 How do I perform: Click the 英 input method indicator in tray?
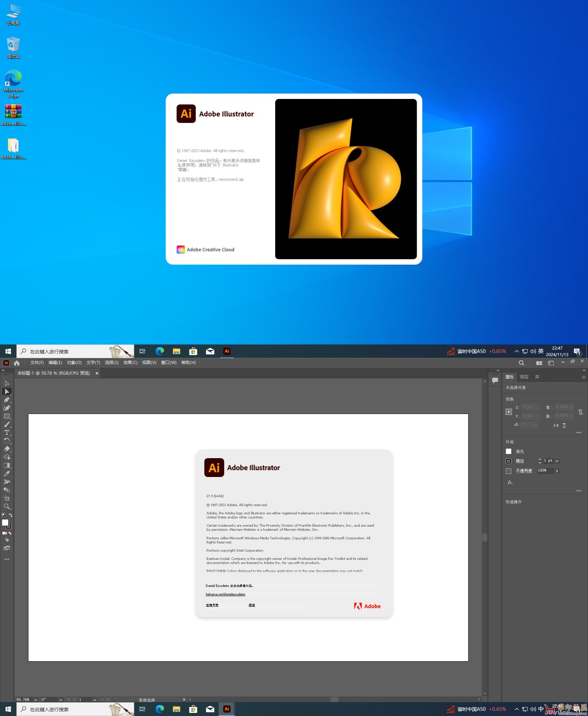[541, 351]
